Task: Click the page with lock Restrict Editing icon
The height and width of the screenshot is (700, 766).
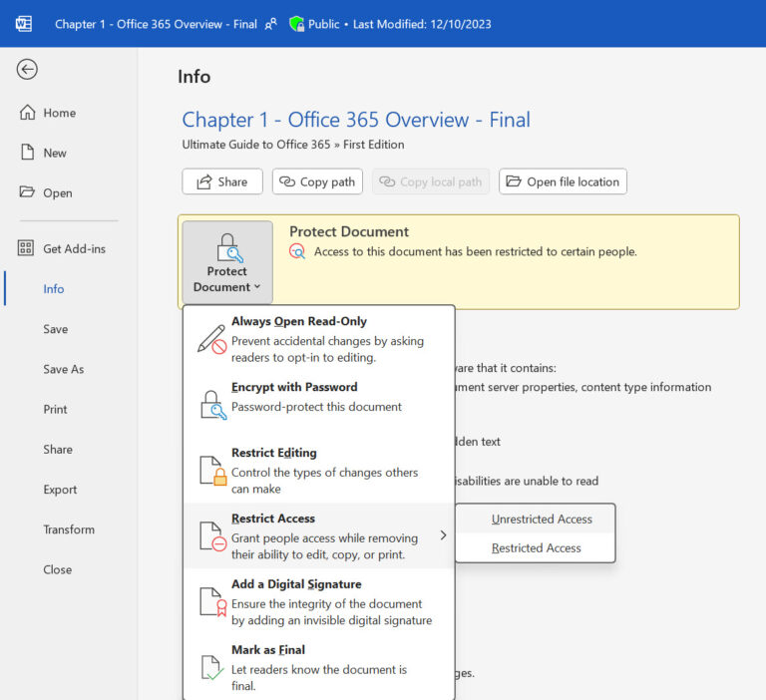Action: point(213,471)
